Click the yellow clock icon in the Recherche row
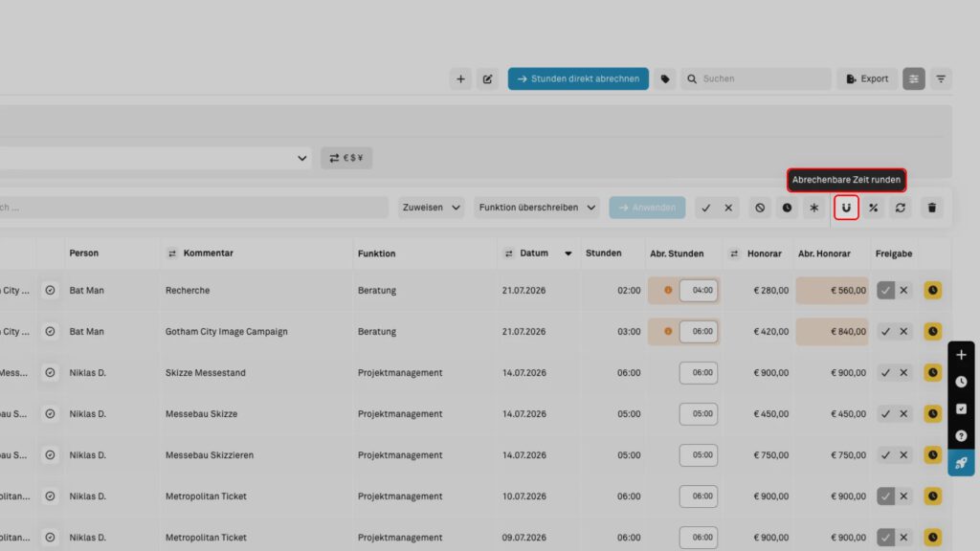The image size is (980, 551). coord(932,290)
